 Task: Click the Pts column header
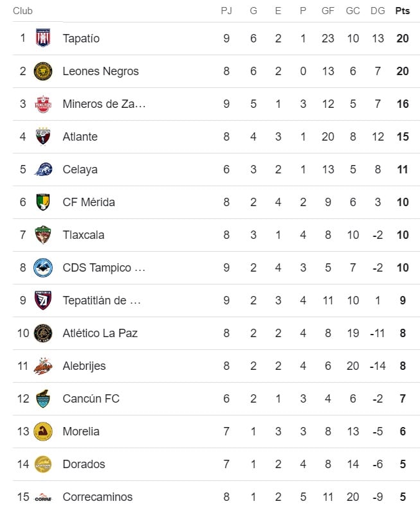403,11
